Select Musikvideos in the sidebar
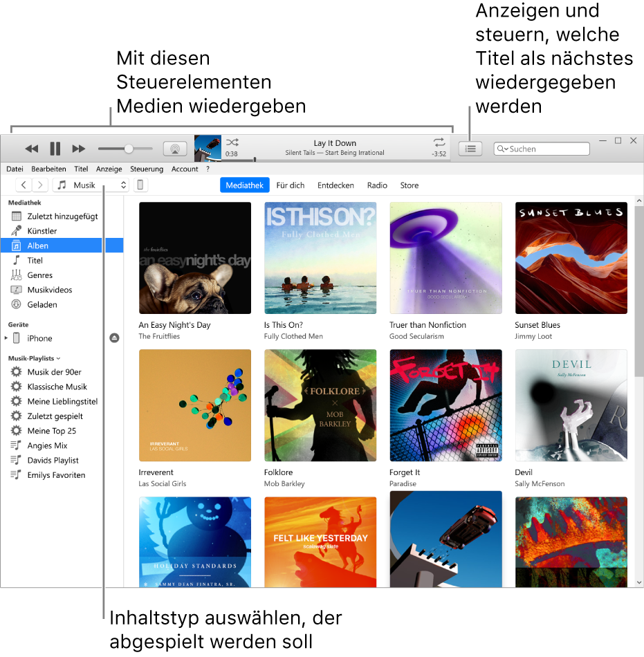This screenshot has height=657, width=644. tap(62, 290)
